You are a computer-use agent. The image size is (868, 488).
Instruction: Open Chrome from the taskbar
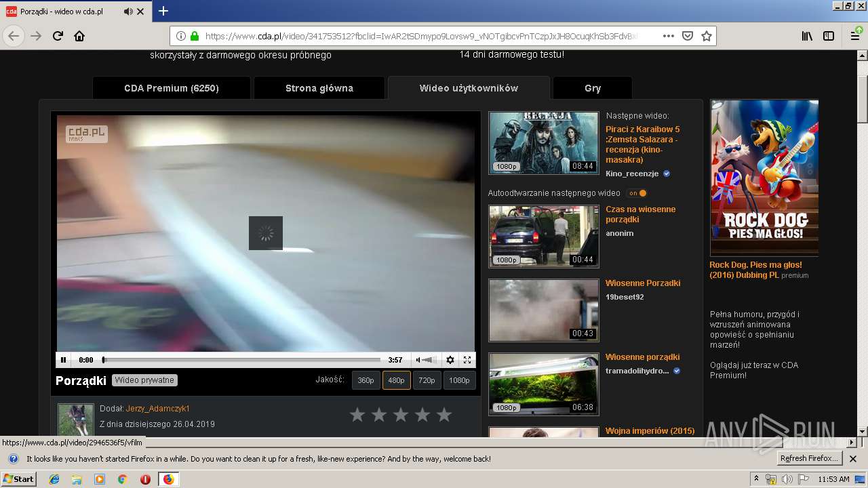[x=122, y=479]
